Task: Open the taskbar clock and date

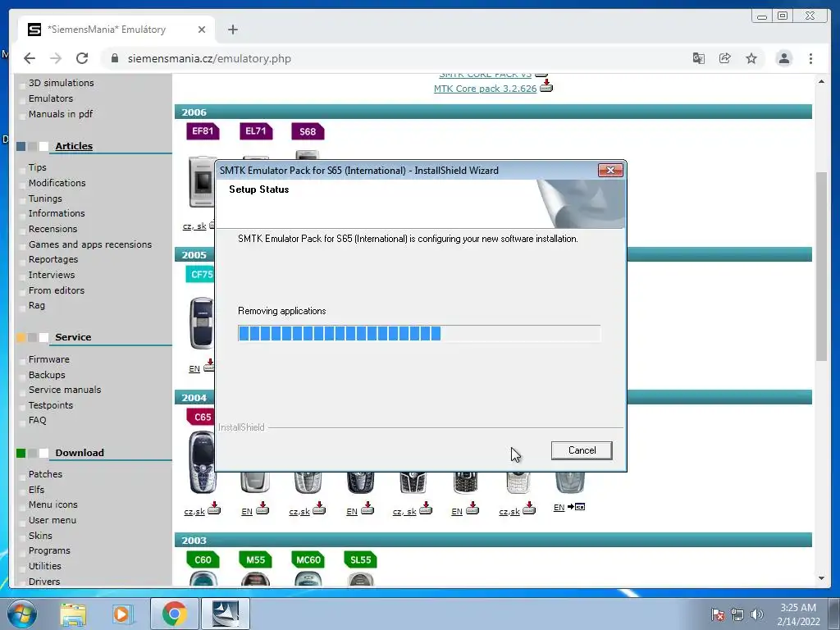Action: [x=798, y=614]
